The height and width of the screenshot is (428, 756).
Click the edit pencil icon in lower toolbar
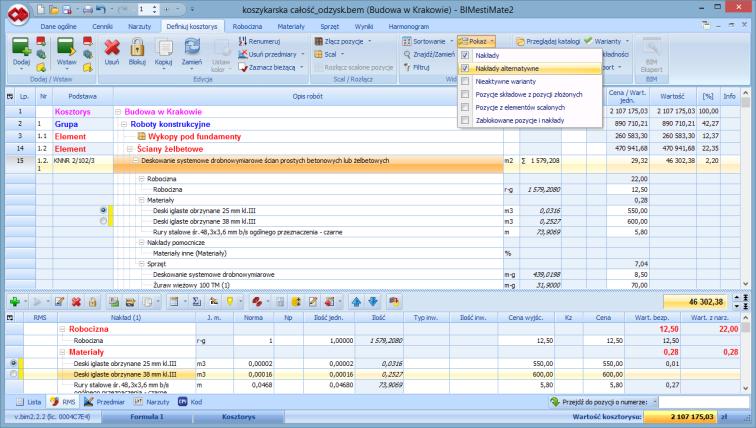(x=60, y=302)
